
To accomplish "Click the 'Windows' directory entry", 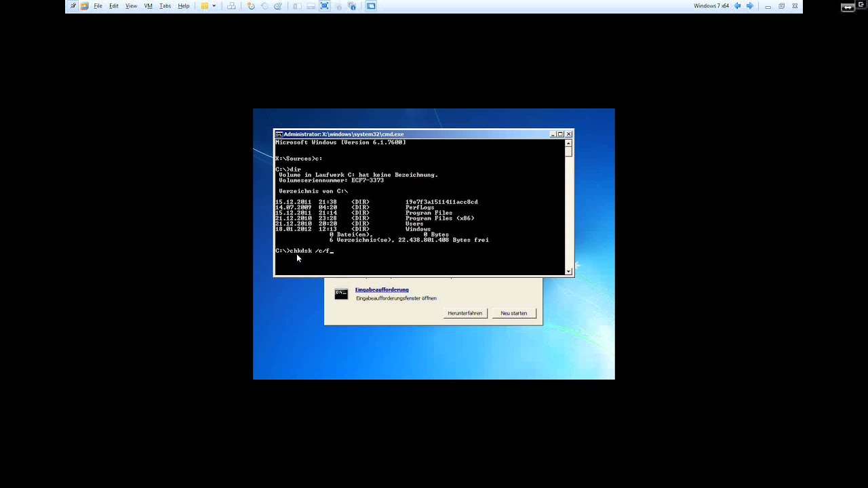I will click(418, 229).
